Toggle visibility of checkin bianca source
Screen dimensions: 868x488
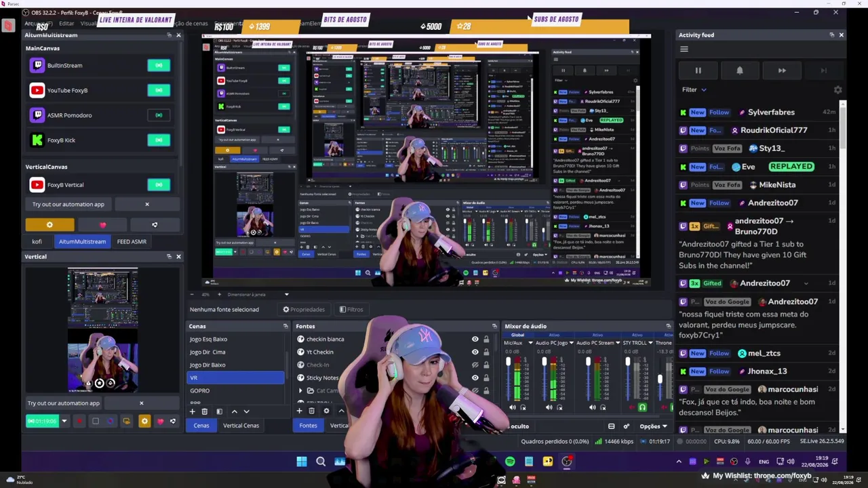click(475, 339)
